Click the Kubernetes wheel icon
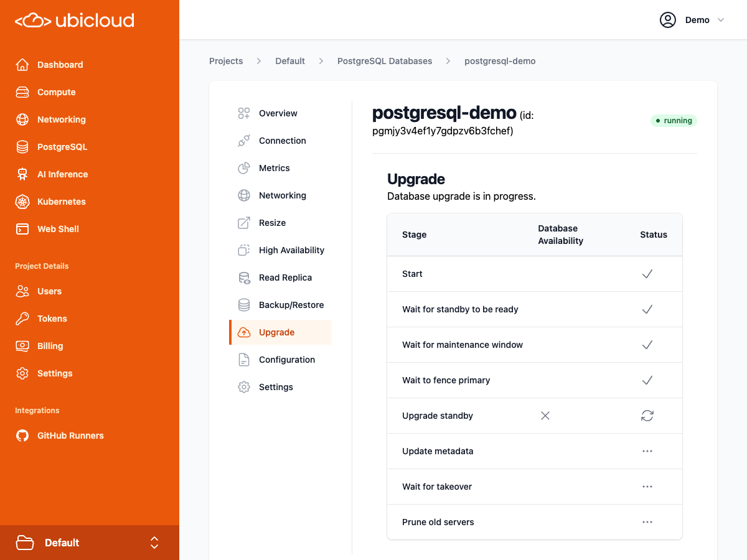 pos(22,202)
